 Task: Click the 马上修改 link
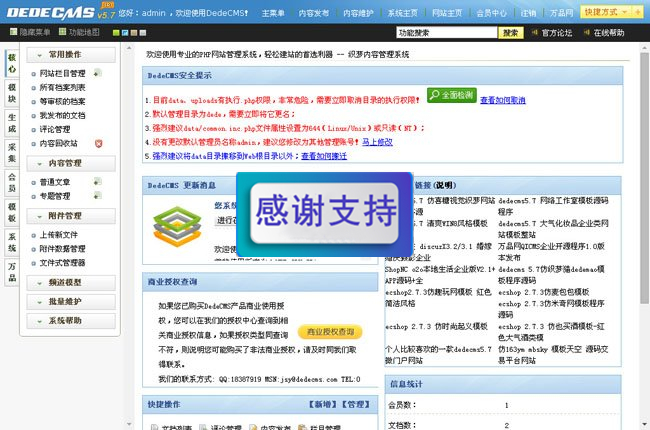point(377,142)
